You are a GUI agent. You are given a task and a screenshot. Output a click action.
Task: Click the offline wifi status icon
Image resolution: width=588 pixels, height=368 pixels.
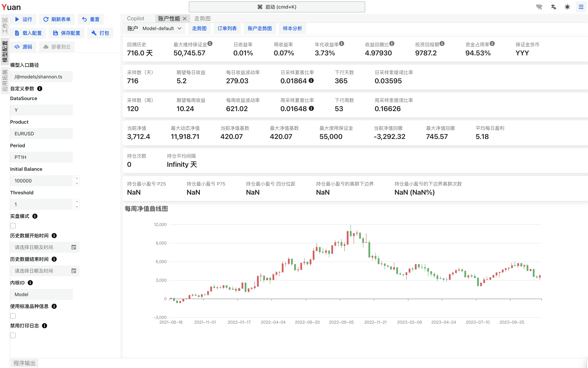coord(539,7)
